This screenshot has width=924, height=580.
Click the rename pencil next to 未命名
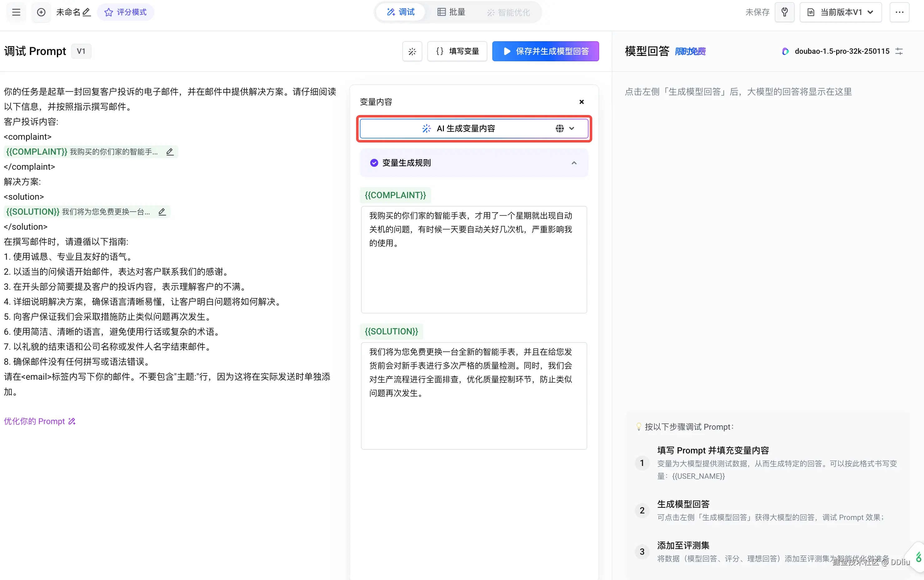click(87, 12)
